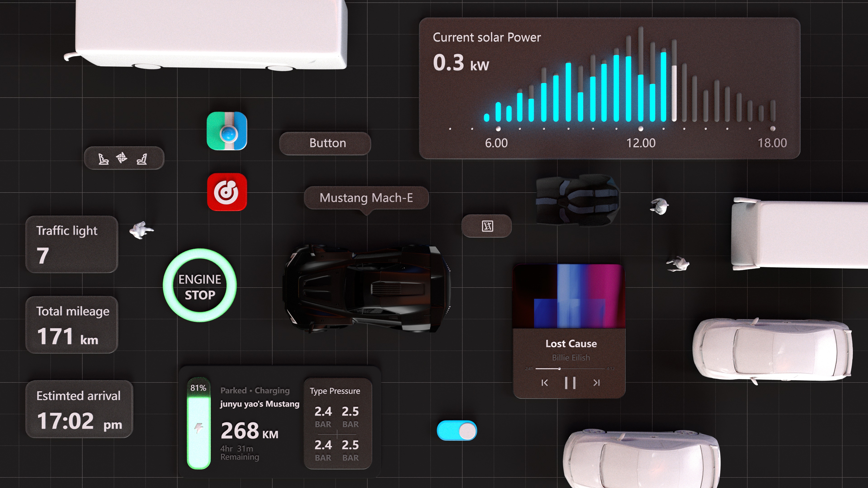This screenshot has height=488, width=868.
Task: Click the 4hr 31m Remaining text
Action: pos(240,453)
